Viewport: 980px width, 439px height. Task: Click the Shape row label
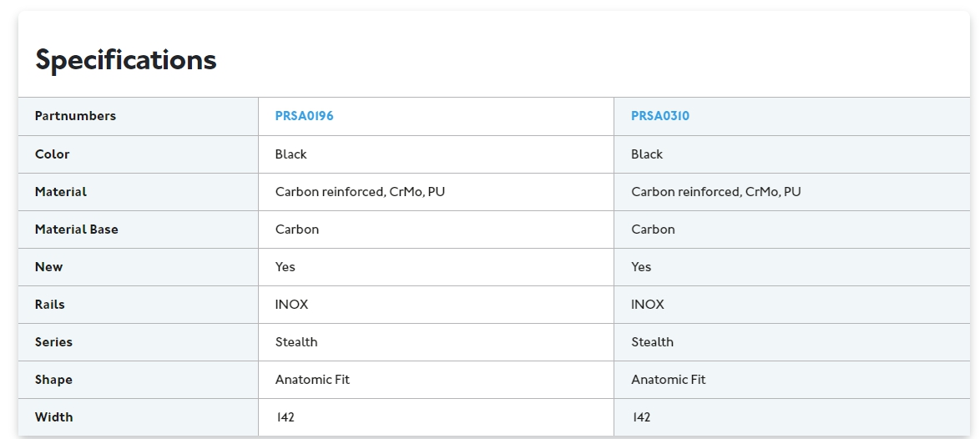[53, 379]
